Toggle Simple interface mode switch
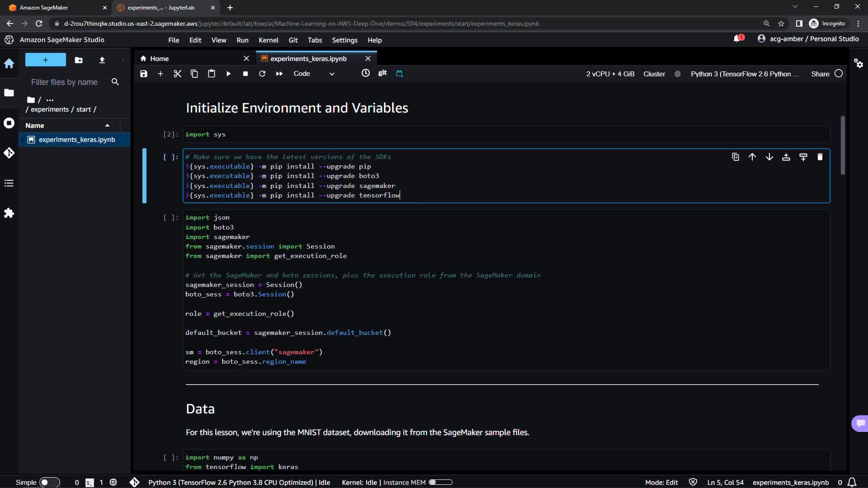Screen dimensions: 868x488 click(x=49, y=482)
